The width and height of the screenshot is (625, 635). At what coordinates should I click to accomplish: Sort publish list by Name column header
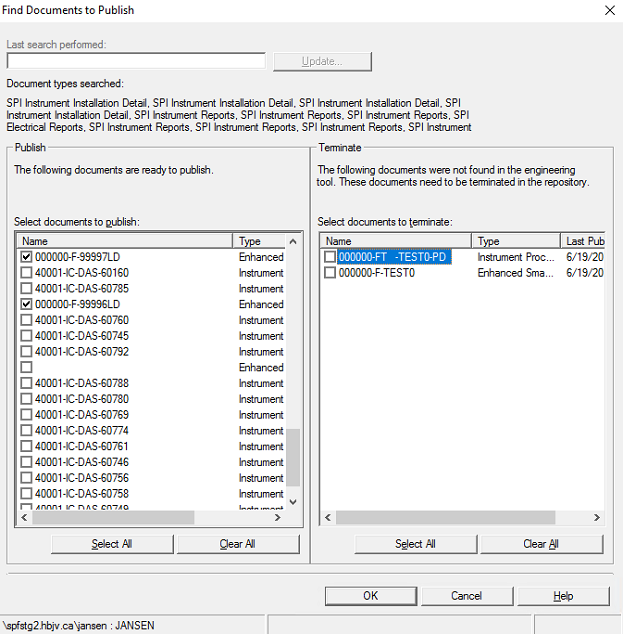125,241
